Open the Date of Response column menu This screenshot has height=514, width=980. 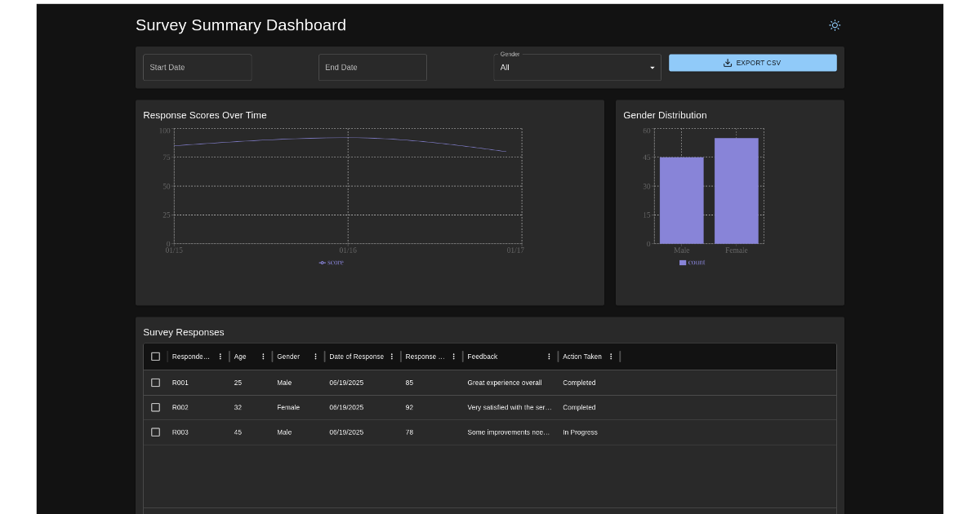coord(393,357)
